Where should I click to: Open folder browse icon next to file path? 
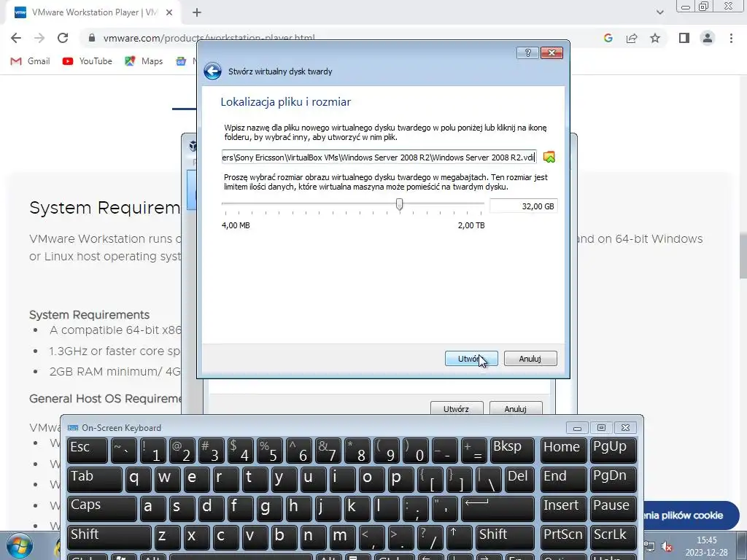click(x=549, y=157)
